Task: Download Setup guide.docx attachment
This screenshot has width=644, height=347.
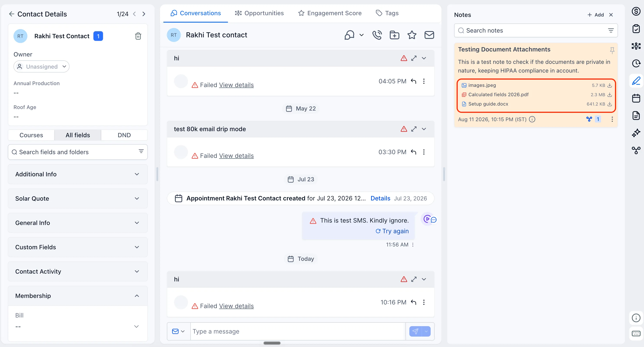Action: (x=609, y=104)
